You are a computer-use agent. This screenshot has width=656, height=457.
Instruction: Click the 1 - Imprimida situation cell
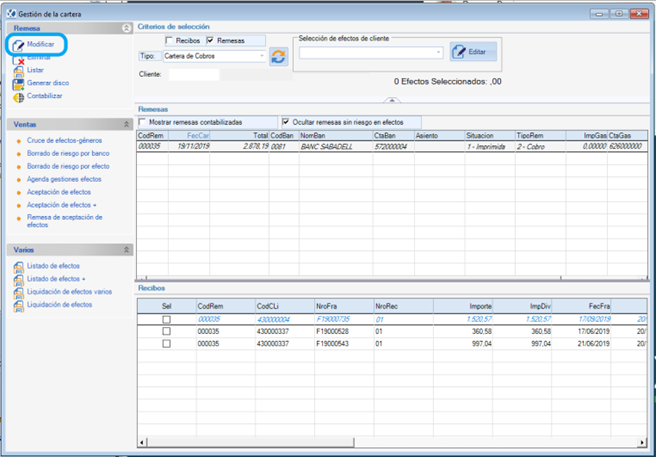point(490,147)
